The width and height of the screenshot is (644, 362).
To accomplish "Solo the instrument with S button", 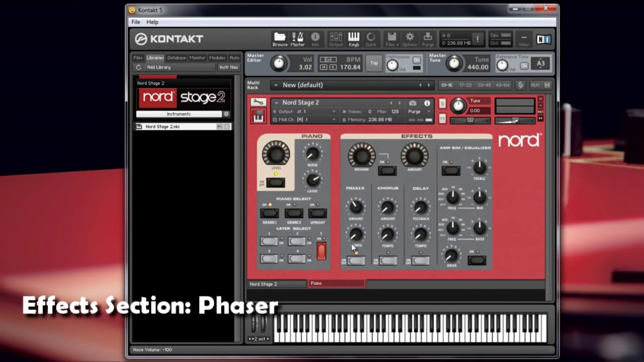I will [442, 103].
